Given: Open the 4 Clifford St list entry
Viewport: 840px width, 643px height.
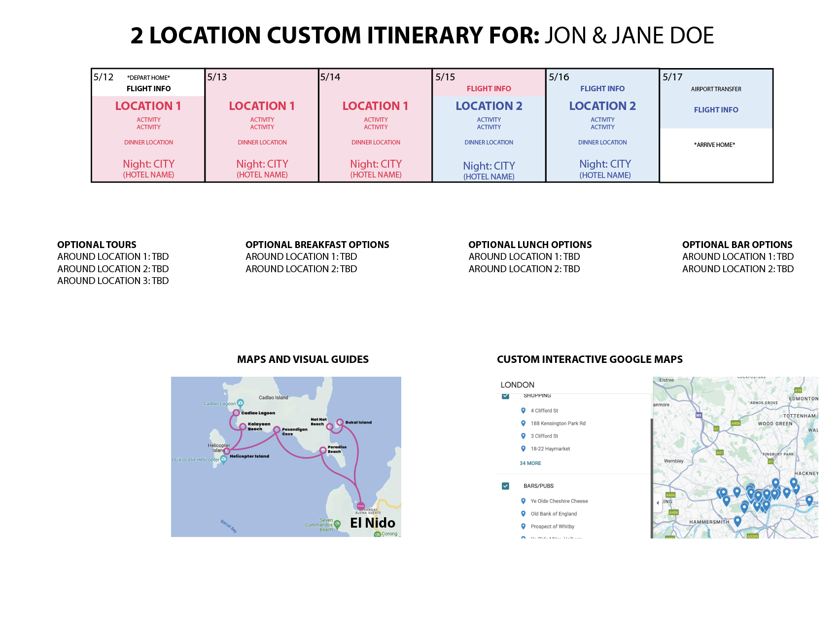Looking at the screenshot, I should click(544, 410).
